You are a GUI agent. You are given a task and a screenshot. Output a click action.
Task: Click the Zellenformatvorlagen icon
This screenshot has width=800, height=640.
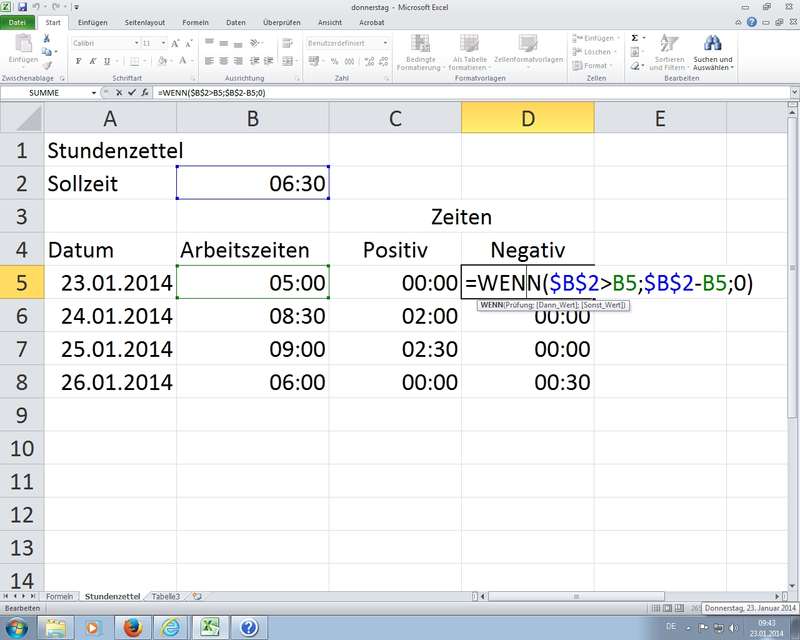[529, 50]
